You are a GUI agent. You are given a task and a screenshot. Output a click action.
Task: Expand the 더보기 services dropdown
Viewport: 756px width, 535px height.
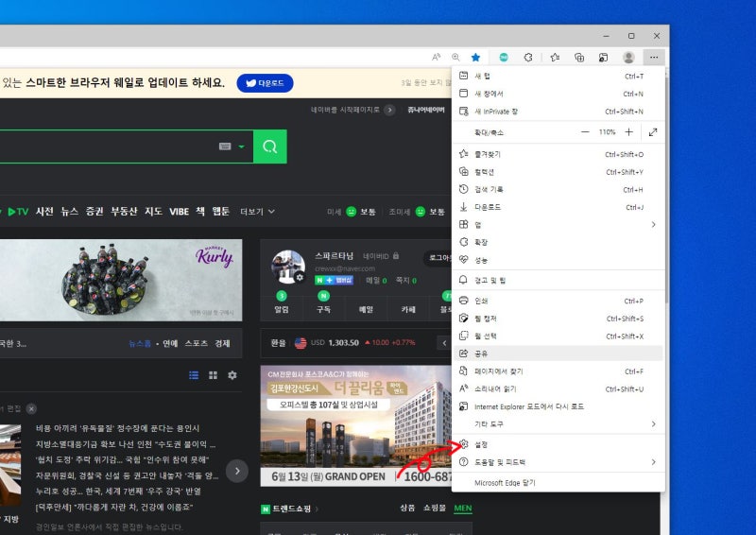tap(257, 212)
